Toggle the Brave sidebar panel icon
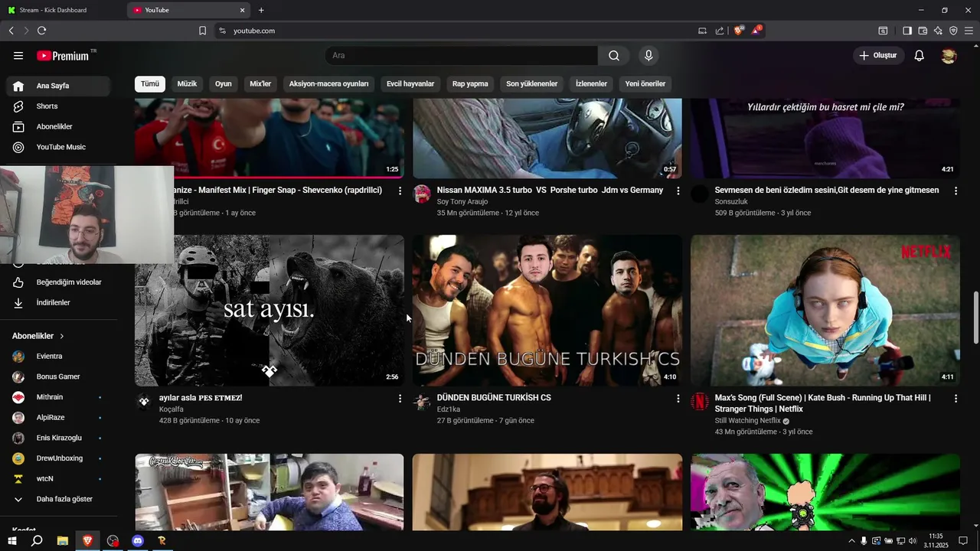 [907, 31]
